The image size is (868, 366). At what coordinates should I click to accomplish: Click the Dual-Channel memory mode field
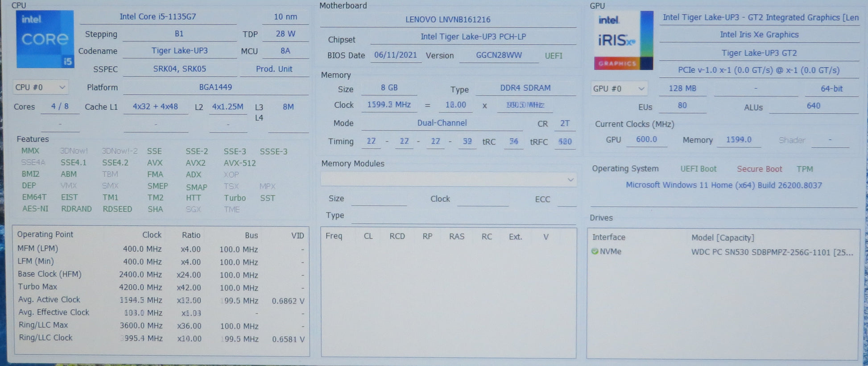(x=442, y=123)
